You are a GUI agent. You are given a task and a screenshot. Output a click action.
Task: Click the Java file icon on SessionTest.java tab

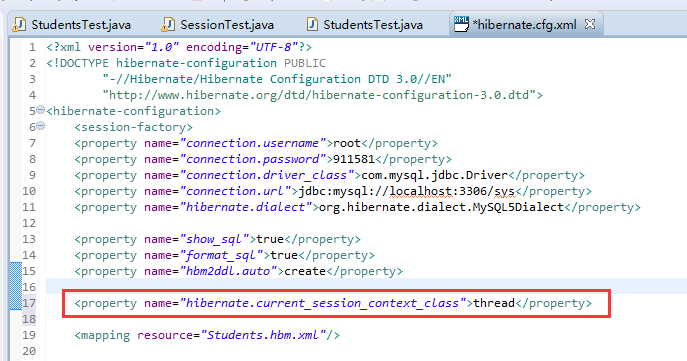168,24
